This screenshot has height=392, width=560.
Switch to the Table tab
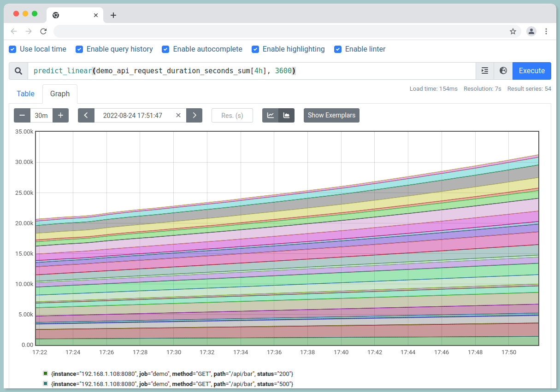click(26, 94)
